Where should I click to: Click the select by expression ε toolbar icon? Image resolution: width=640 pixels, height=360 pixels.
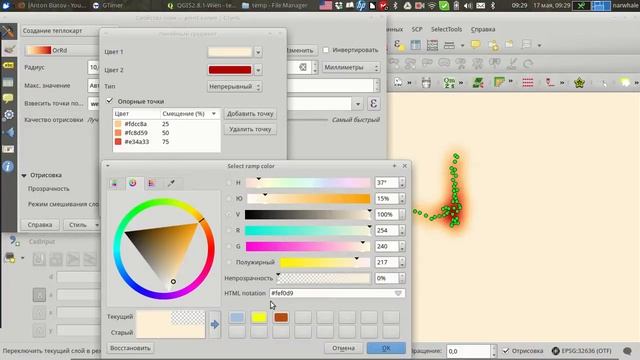pyautogui.click(x=398, y=45)
